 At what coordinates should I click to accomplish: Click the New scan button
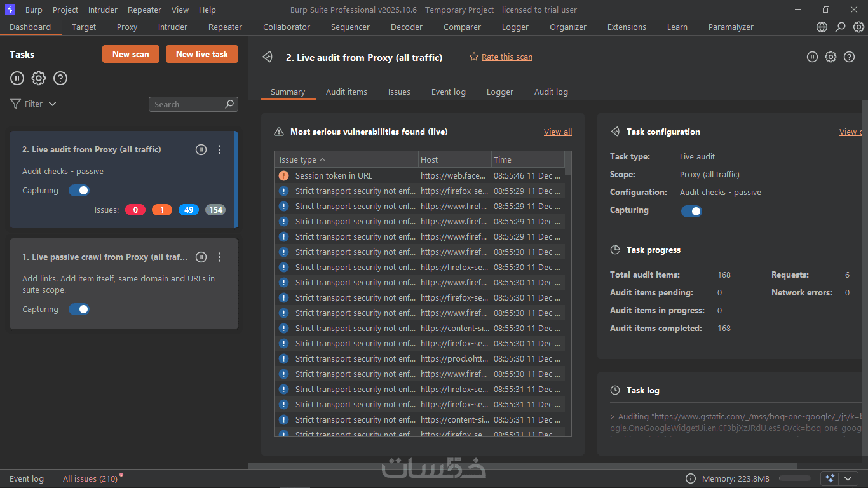click(131, 54)
